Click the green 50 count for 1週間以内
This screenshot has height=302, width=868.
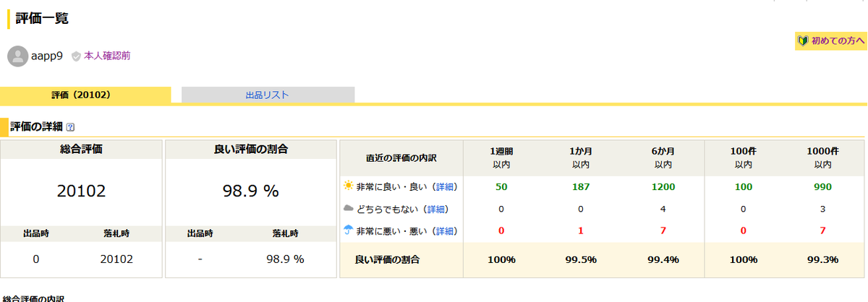(x=501, y=187)
